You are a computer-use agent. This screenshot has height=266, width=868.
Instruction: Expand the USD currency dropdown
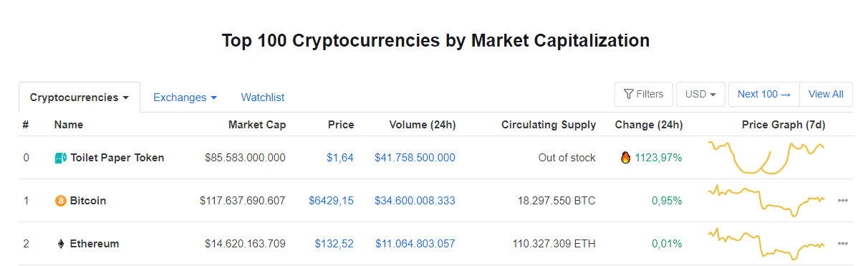[x=701, y=94]
